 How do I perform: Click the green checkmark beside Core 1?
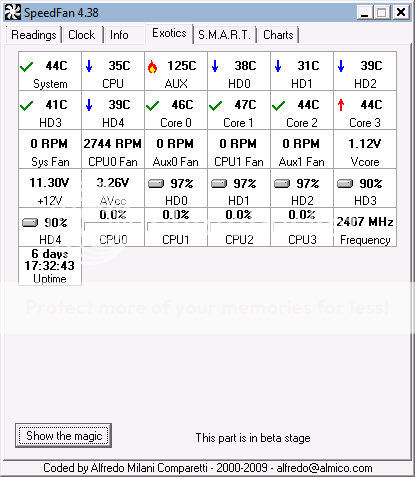tap(215, 106)
